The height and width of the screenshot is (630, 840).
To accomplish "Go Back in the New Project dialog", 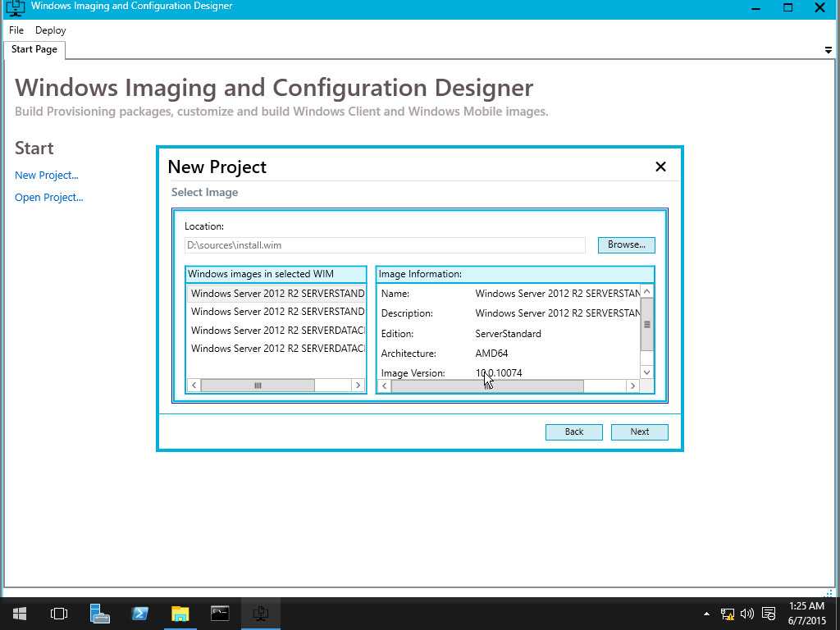I will pyautogui.click(x=573, y=431).
